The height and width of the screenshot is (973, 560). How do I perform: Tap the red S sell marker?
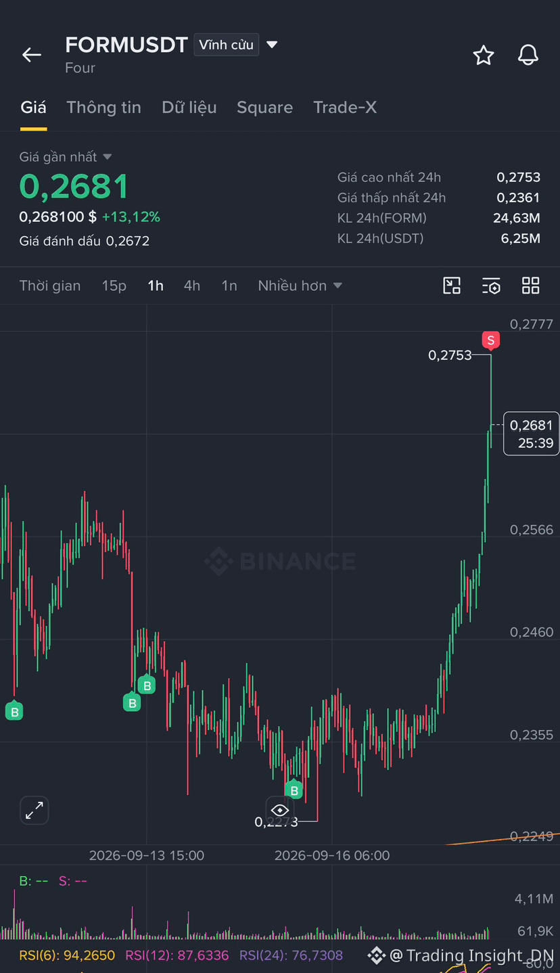tap(491, 340)
